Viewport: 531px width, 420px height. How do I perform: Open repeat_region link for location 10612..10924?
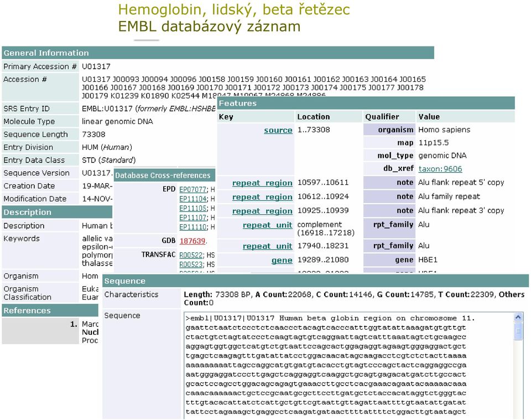(x=262, y=197)
